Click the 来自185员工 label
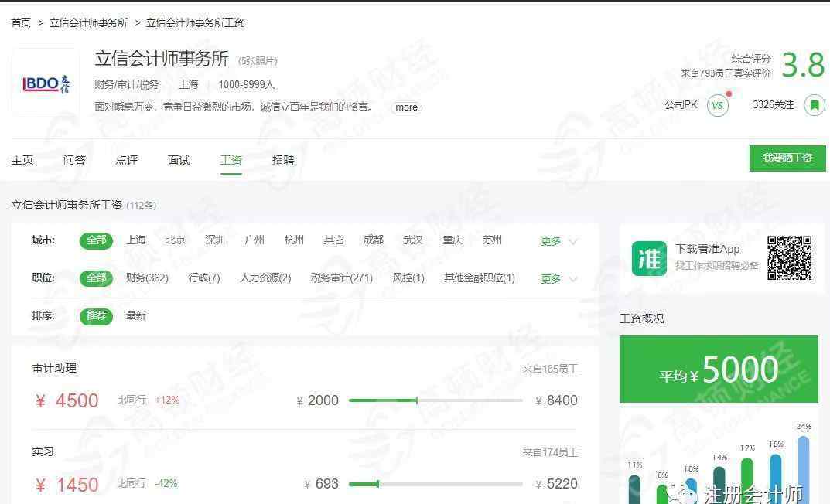The width and height of the screenshot is (830, 504). [x=551, y=369]
